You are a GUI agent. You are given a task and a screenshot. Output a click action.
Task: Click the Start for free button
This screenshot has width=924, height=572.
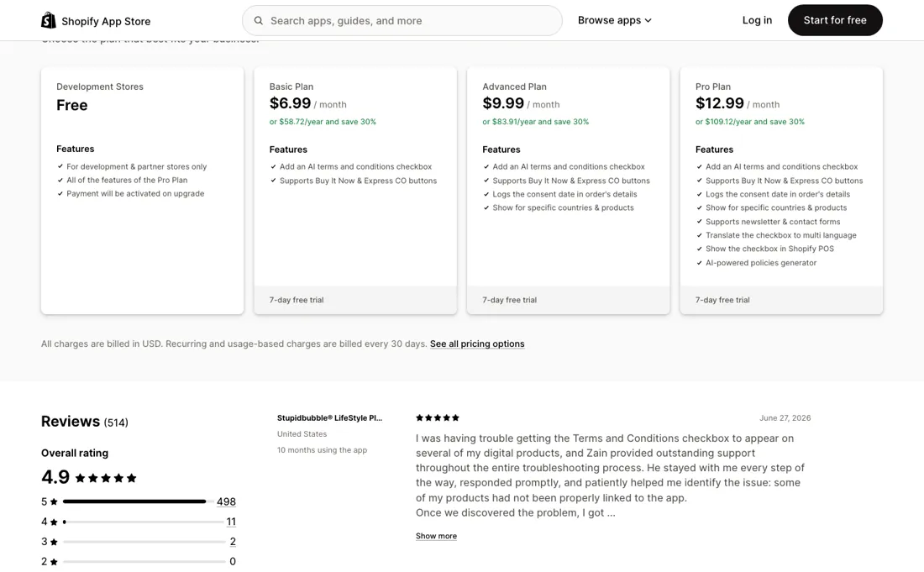coord(835,20)
